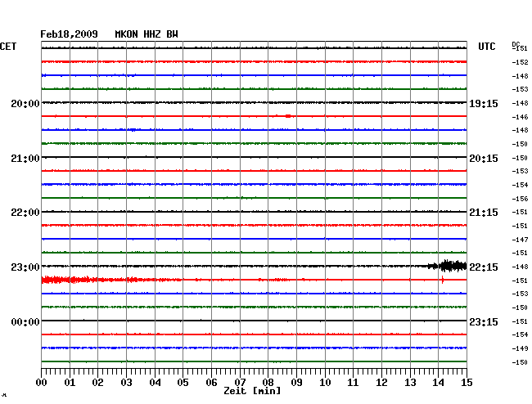
Task: Click the red blip on the trace below 19:15
Action: (x=288, y=116)
